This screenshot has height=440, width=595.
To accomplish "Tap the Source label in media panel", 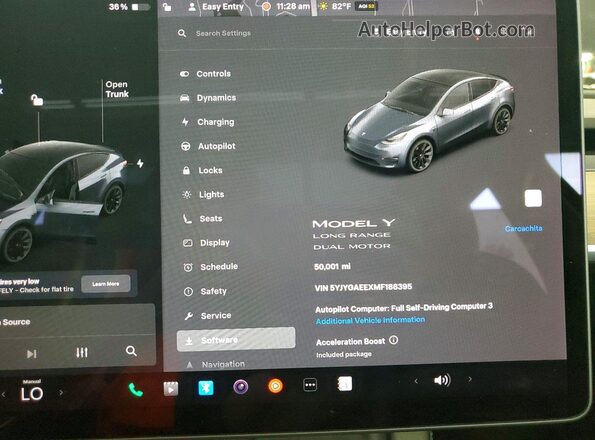I will click(x=16, y=322).
